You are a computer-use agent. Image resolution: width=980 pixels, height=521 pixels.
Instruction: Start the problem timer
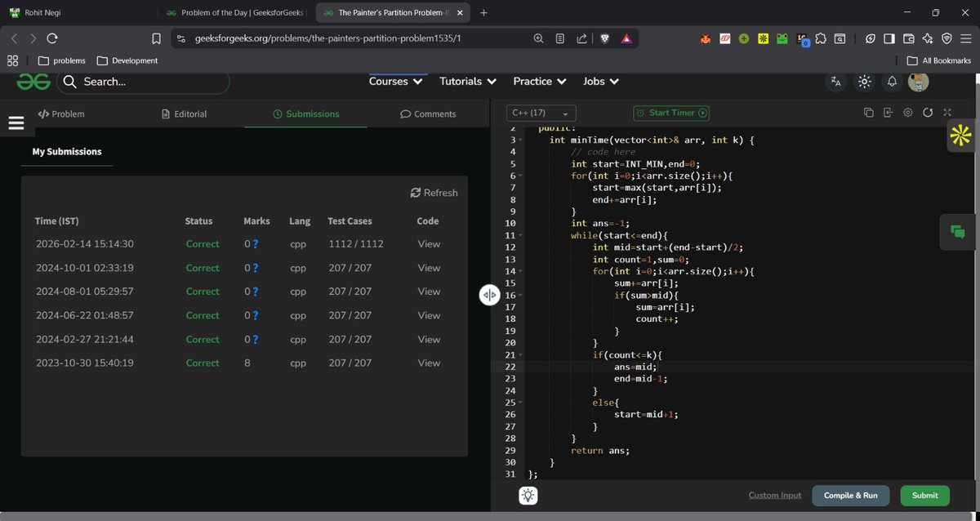click(670, 112)
